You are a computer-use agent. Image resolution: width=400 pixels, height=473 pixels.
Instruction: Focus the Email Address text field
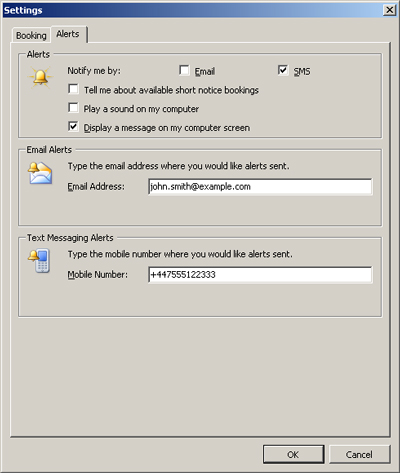[x=260, y=187]
